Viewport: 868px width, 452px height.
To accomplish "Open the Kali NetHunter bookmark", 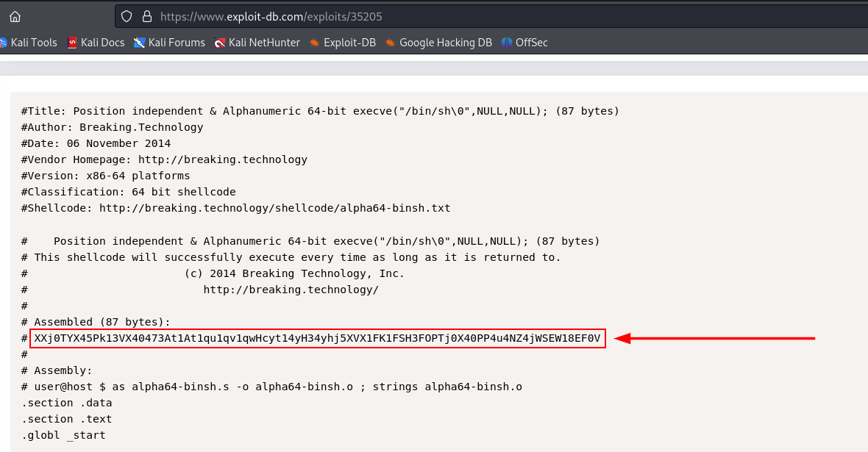I will point(257,43).
